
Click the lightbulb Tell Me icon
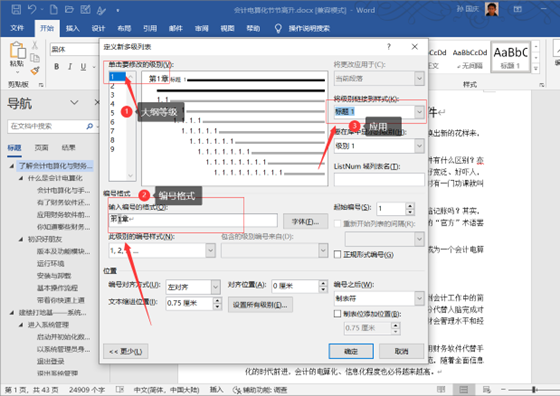[278, 29]
